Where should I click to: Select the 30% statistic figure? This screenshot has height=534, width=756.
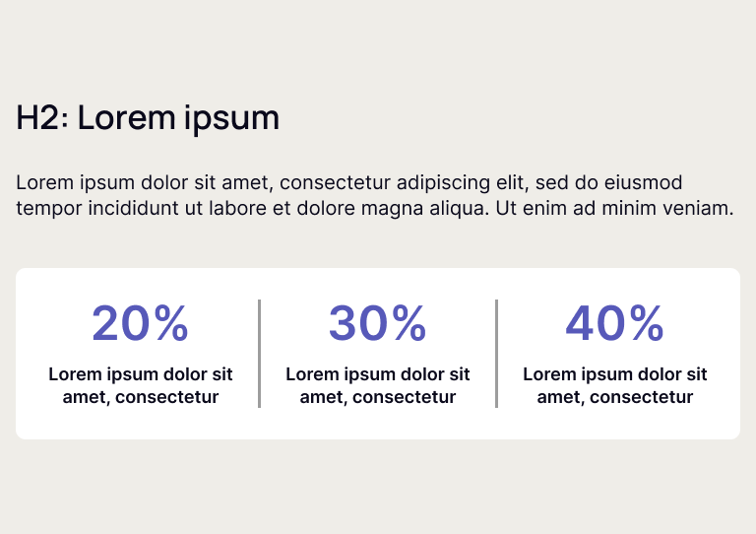[377, 323]
